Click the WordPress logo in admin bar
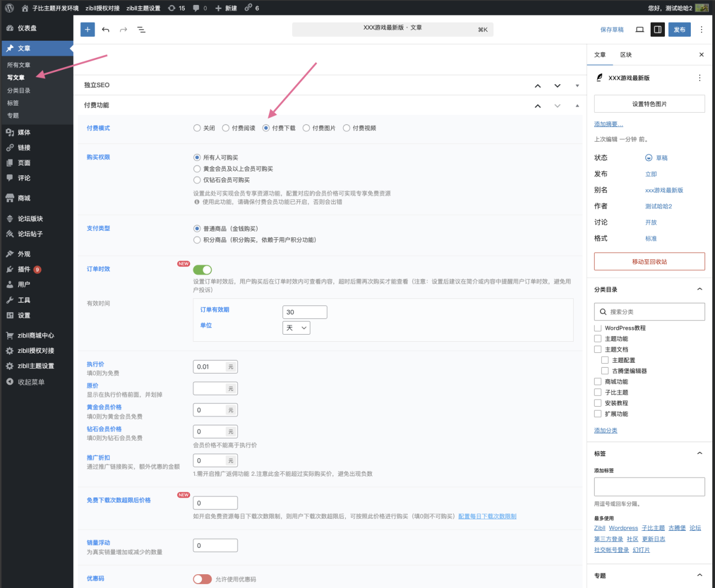Screen dimensions: 715x588 click(x=9, y=8)
